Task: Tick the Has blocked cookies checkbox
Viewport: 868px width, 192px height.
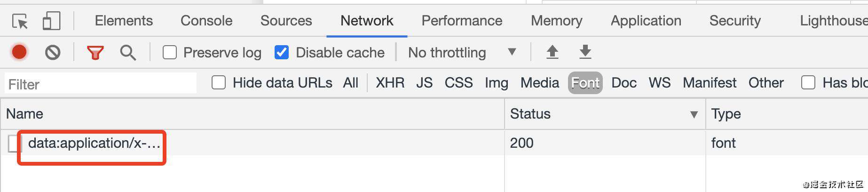Action: [x=808, y=83]
